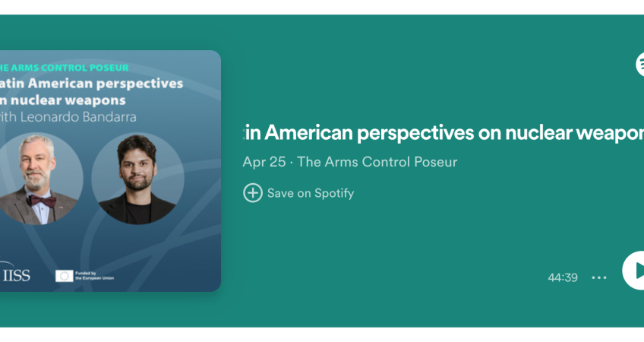Click the photo of man with bow tie

click(x=39, y=179)
